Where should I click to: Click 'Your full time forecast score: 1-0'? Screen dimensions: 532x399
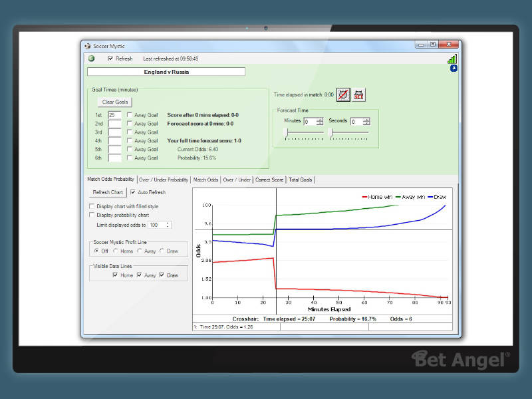(x=204, y=141)
